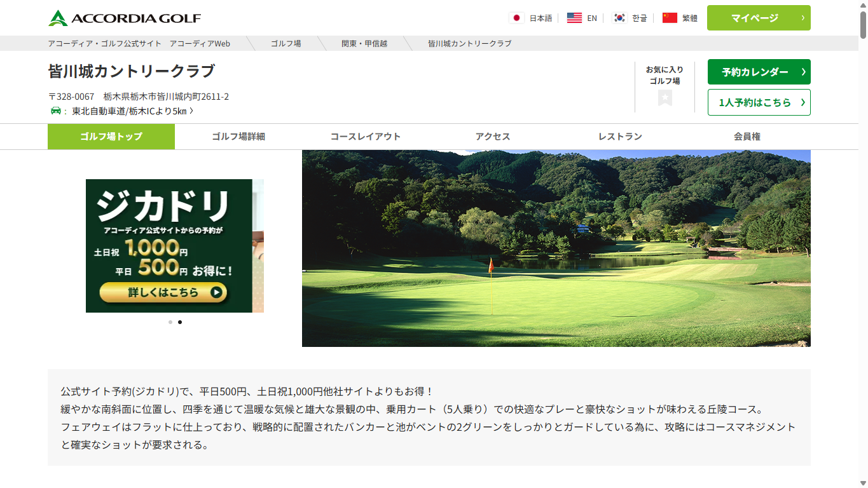Open the 予約カレンダー button

tap(759, 72)
